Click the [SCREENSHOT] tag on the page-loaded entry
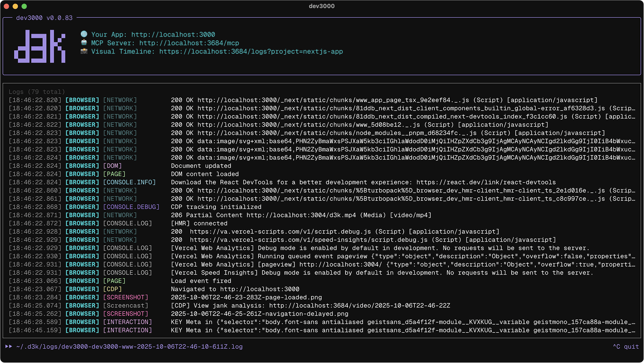The width and height of the screenshot is (644, 363). [126, 297]
